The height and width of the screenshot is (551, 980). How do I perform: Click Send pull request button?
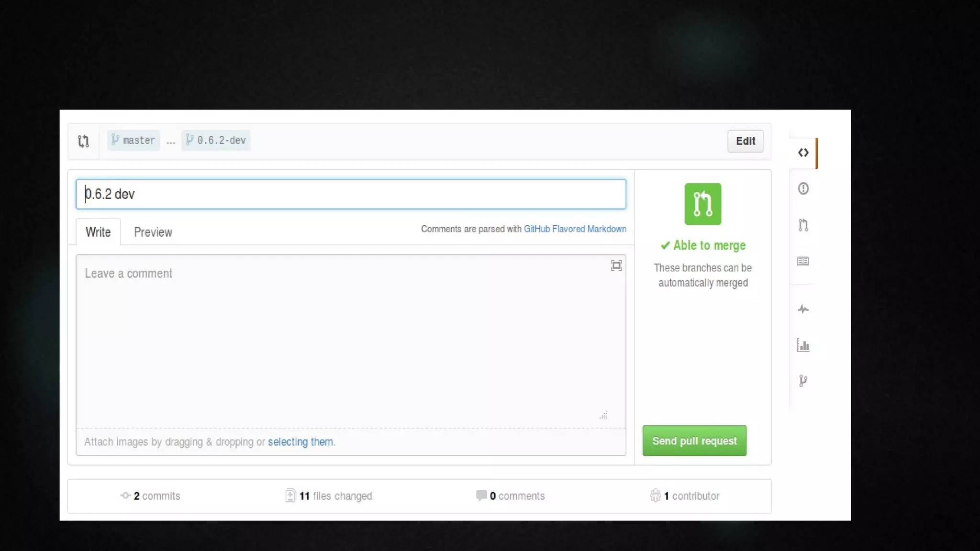(x=694, y=441)
